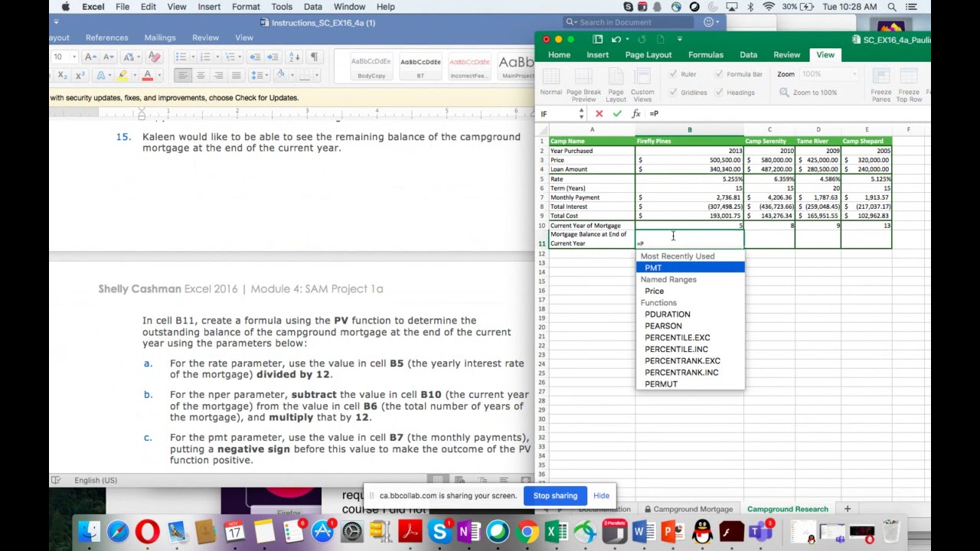Toggle the Formula Bar checkbox
The width and height of the screenshot is (980, 551).
coord(719,74)
